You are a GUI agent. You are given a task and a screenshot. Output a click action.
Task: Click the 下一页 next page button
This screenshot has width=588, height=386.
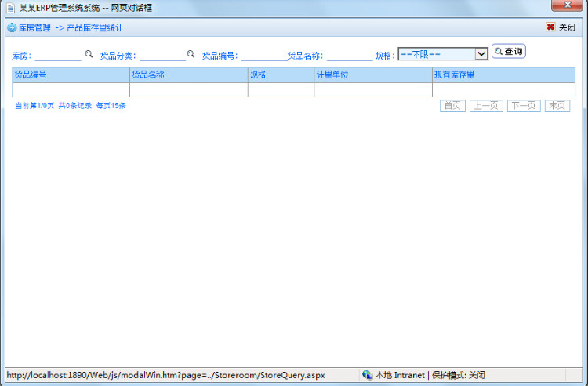524,106
